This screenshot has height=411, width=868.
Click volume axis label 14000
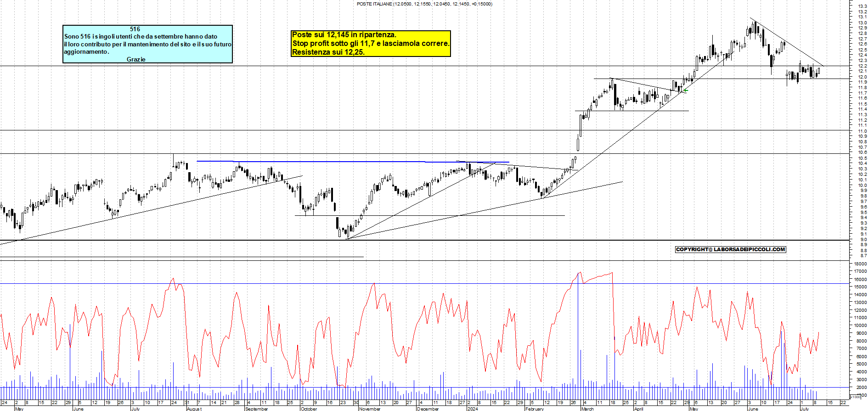(x=860, y=295)
